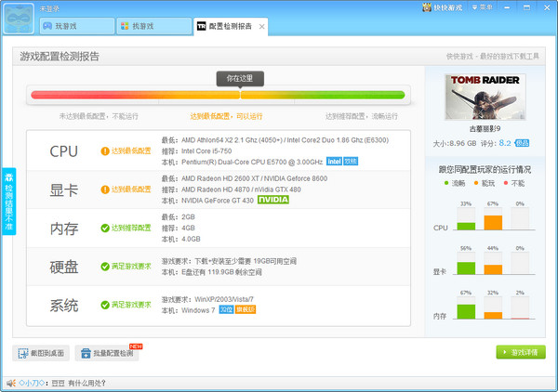The width and height of the screenshot is (558, 392).
Task: Click the green 游戏详情 button
Action: 521,352
